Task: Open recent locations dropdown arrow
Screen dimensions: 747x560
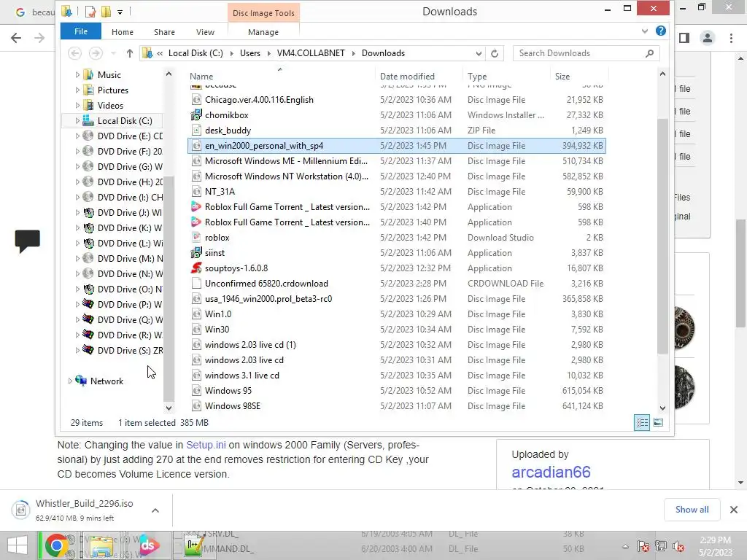Action: [x=113, y=53]
